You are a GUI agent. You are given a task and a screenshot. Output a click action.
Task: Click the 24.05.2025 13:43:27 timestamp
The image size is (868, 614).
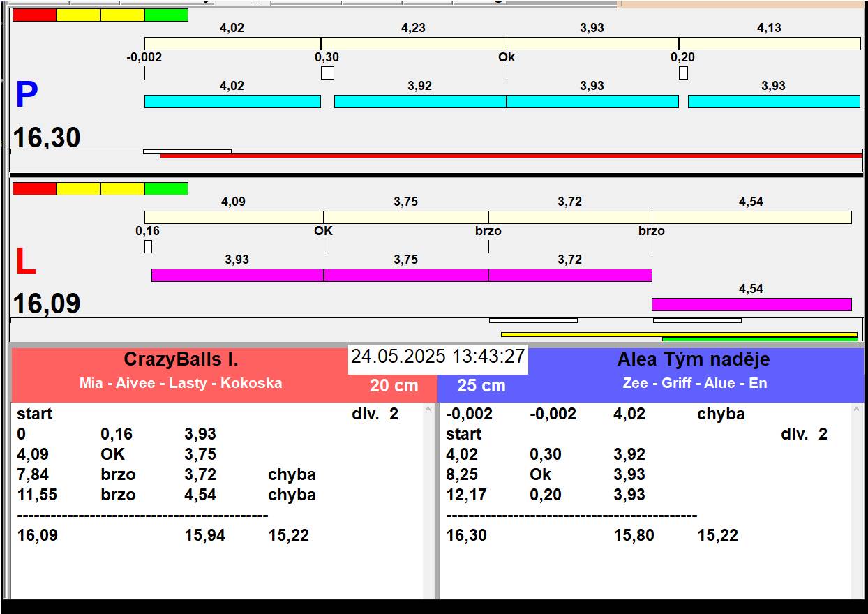coord(437,357)
